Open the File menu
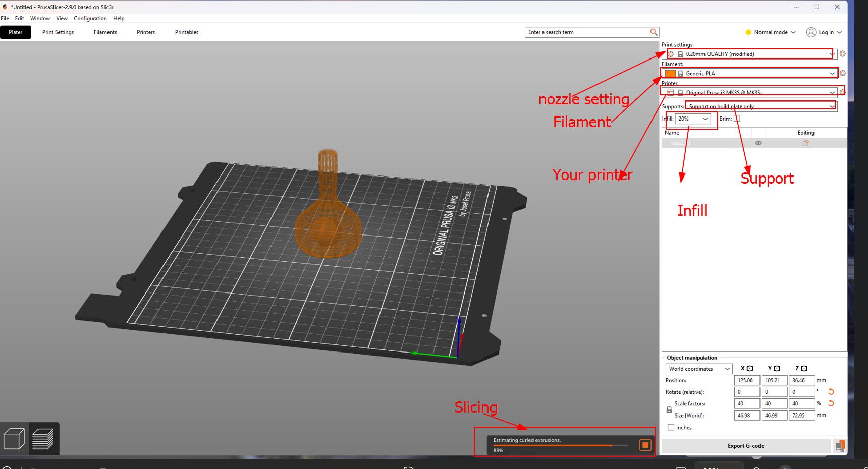868x469 pixels. [x=5, y=18]
